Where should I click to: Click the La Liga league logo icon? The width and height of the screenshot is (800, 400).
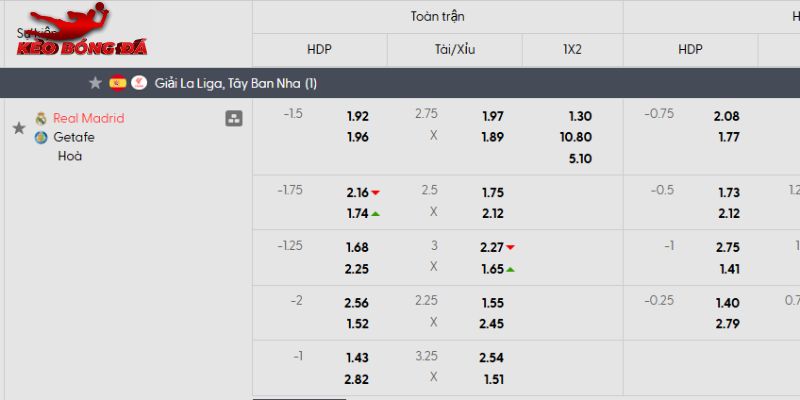[139, 83]
